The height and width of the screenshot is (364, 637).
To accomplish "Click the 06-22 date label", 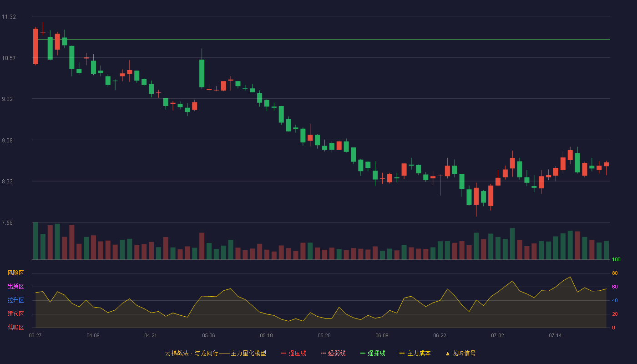I will pos(440,335).
